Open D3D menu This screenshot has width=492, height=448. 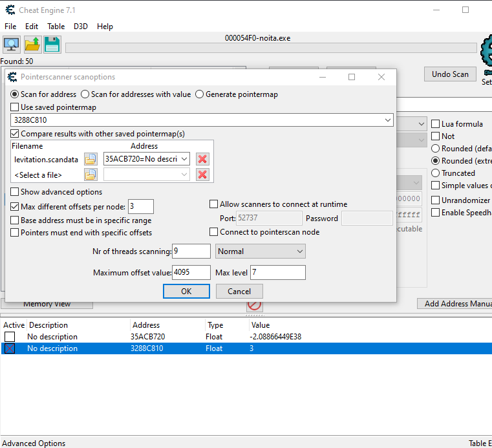pyautogui.click(x=81, y=27)
